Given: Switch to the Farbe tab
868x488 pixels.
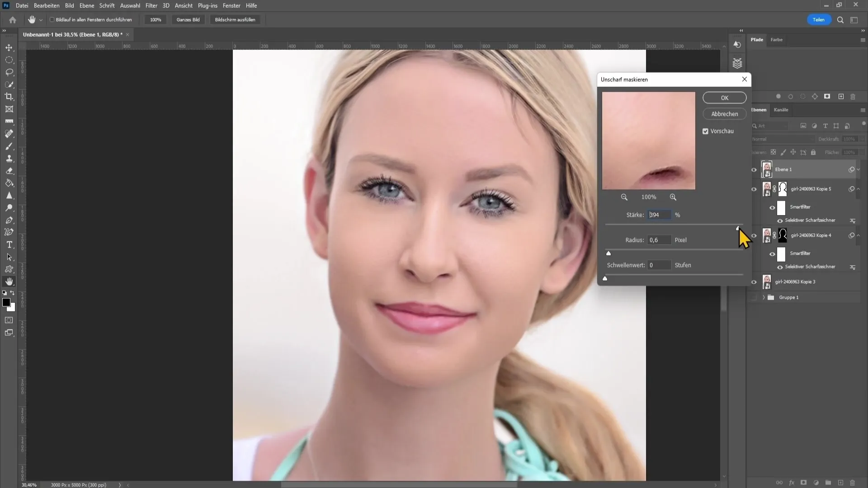Looking at the screenshot, I should click(x=777, y=40).
